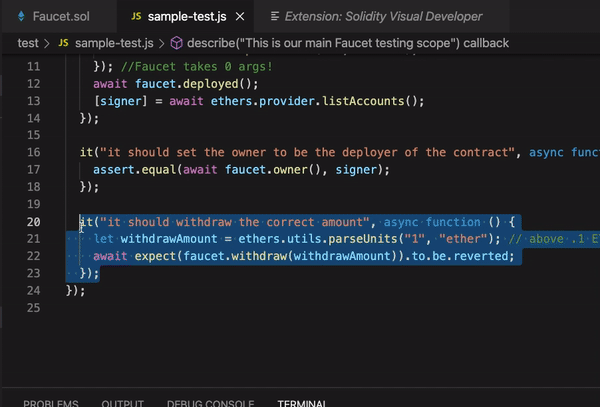600x407 pixels.
Task: Open the OUTPUT panel tab
Action: 122,403
